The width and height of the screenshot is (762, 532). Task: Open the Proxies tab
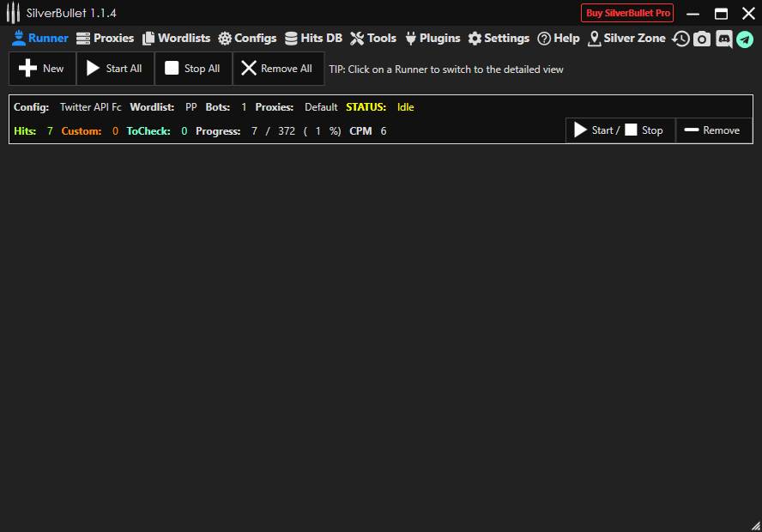[105, 39]
